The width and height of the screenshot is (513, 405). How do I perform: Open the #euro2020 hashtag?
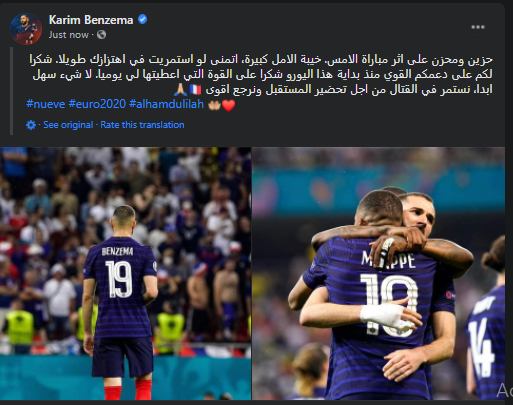97,104
